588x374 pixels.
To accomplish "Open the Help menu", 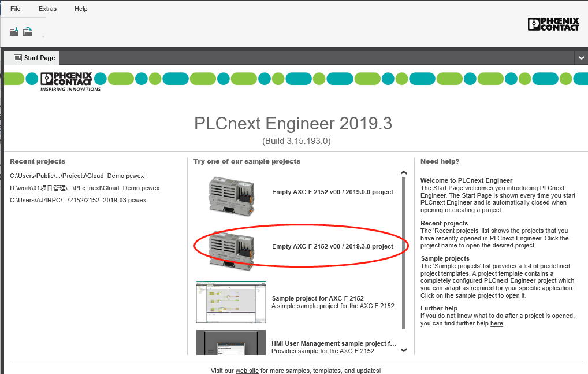I will click(x=81, y=9).
